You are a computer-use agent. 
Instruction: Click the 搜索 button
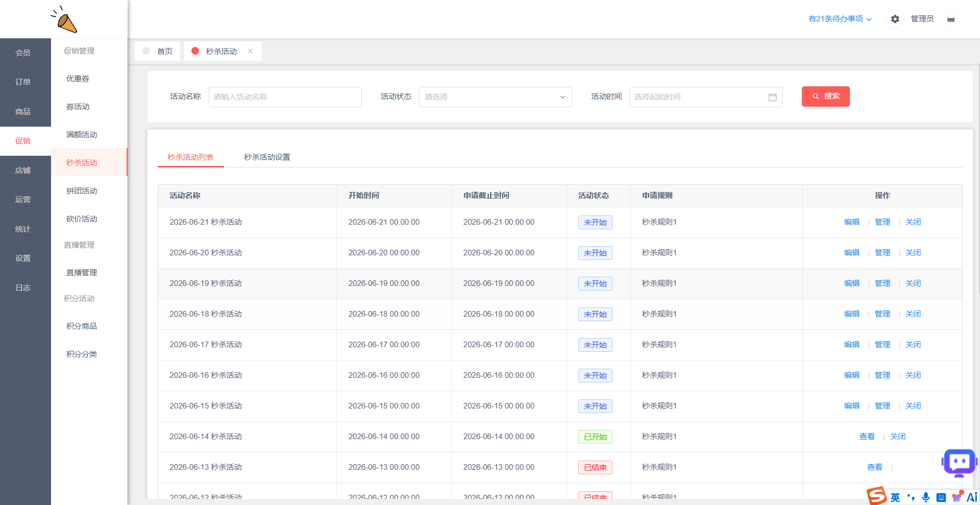click(x=825, y=97)
